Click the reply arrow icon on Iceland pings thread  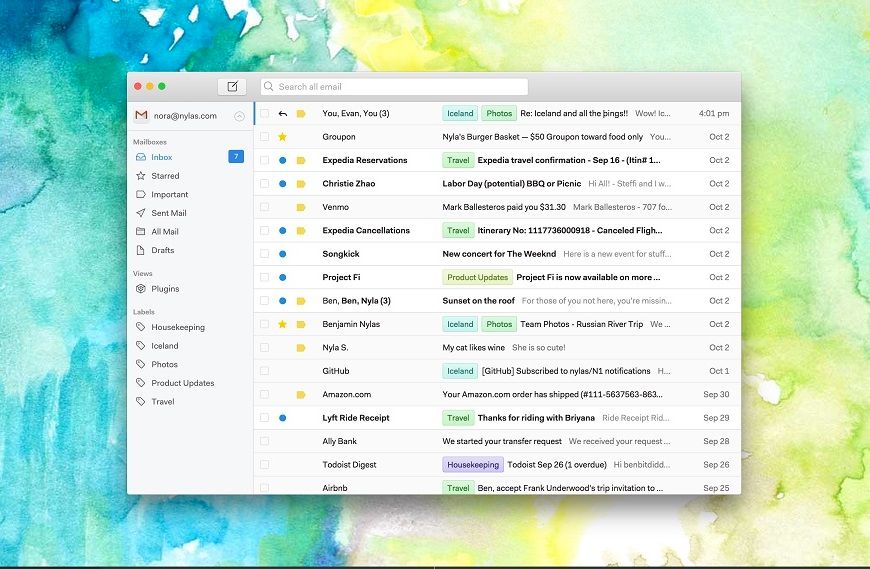tap(283, 114)
